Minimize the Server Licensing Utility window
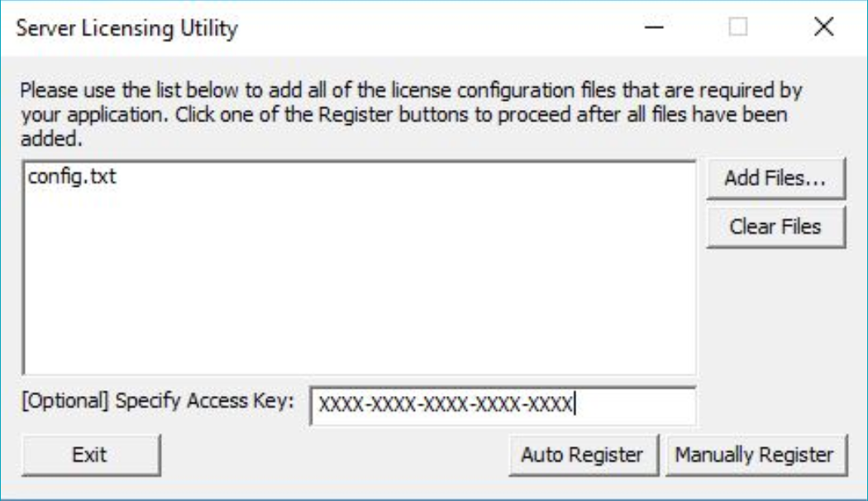 click(655, 29)
